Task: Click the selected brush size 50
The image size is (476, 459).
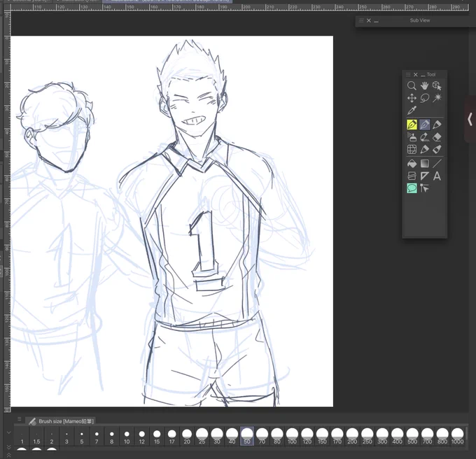Action: pos(247,436)
